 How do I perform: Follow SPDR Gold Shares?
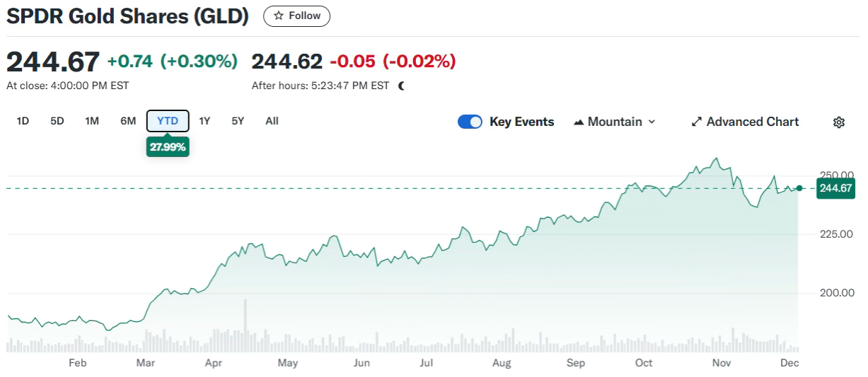(x=297, y=16)
